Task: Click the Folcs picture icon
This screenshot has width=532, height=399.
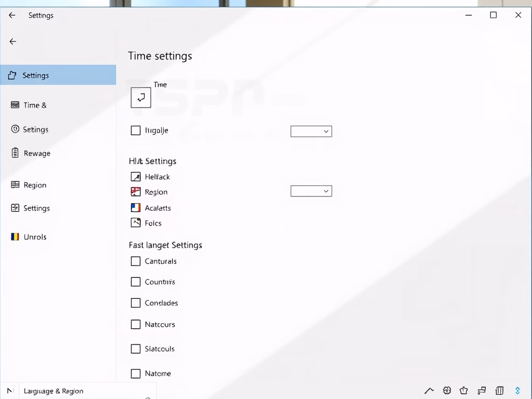Action: (x=136, y=222)
